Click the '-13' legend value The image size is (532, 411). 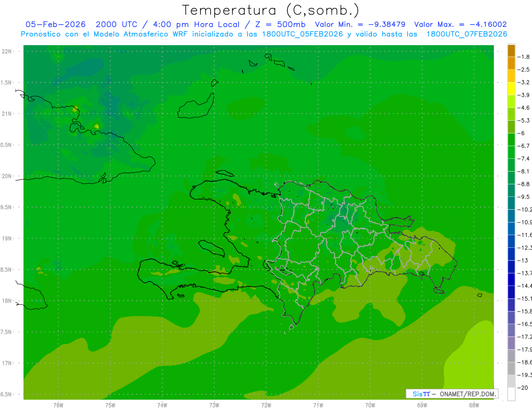coord(523,260)
